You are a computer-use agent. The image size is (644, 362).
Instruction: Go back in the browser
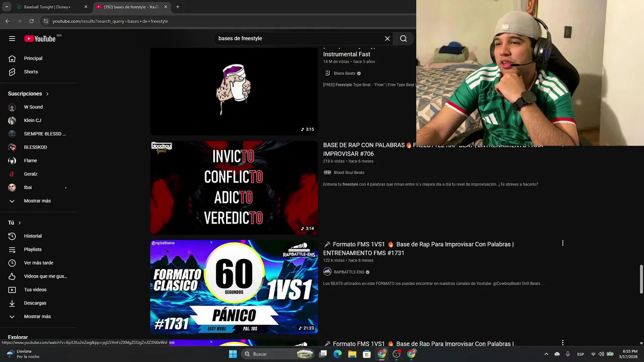(x=7, y=21)
